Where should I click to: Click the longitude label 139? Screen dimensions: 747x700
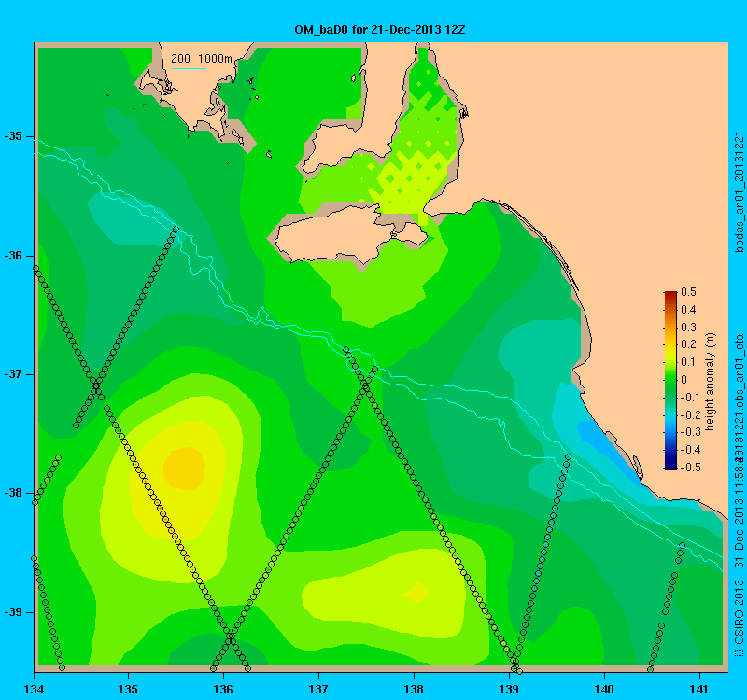pyautogui.click(x=509, y=689)
